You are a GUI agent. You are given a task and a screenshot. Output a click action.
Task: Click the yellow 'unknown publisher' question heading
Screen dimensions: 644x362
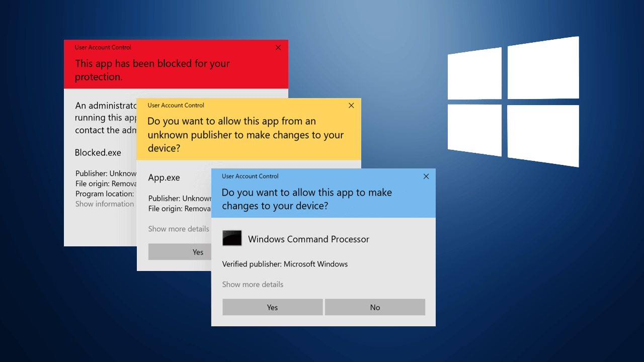tap(246, 135)
